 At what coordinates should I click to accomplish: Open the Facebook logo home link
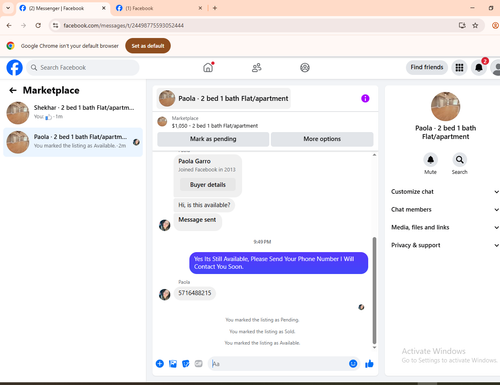[15, 68]
